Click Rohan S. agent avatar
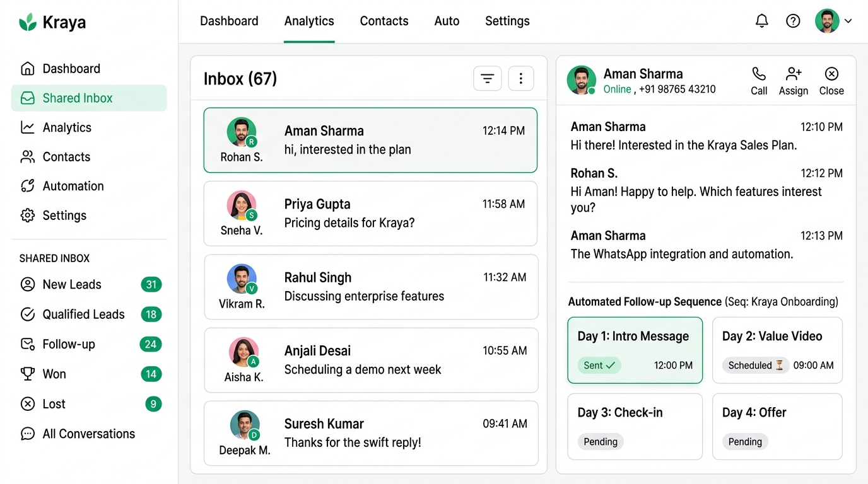 [x=242, y=132]
